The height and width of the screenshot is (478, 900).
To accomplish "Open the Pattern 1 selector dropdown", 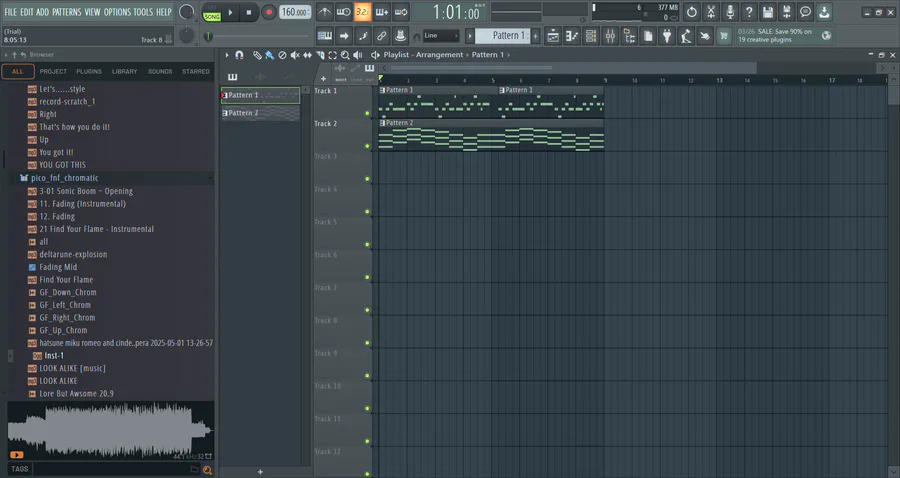I will click(x=503, y=36).
